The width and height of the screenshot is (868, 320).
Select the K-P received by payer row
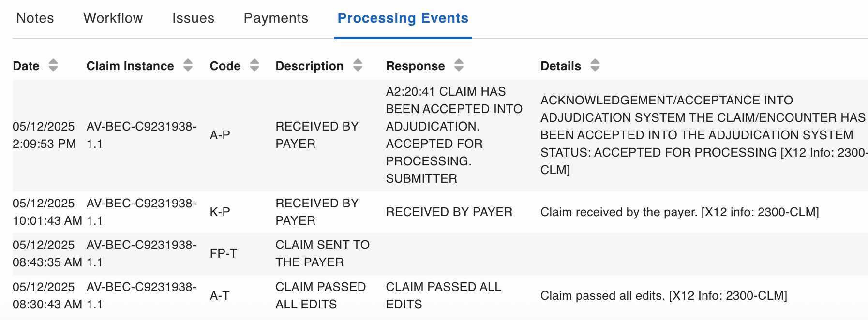pyautogui.click(x=440, y=212)
